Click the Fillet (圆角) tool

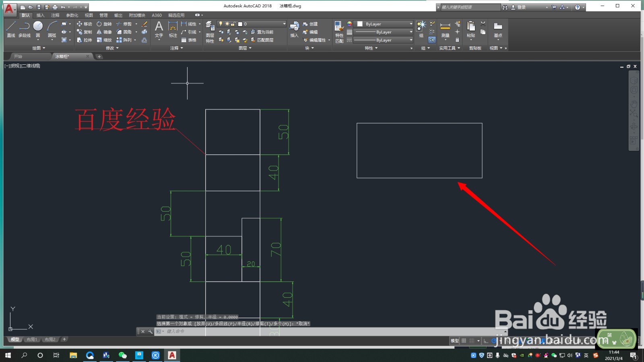pos(124,32)
